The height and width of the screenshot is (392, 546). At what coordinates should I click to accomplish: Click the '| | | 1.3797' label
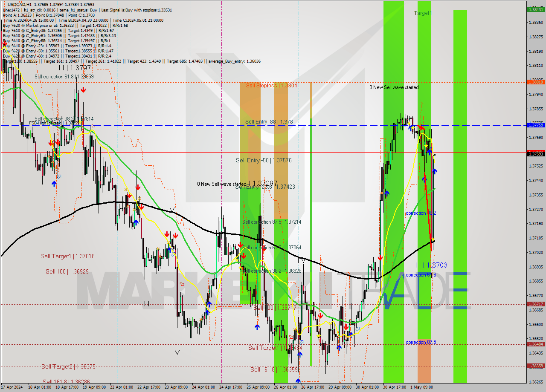(75, 68)
